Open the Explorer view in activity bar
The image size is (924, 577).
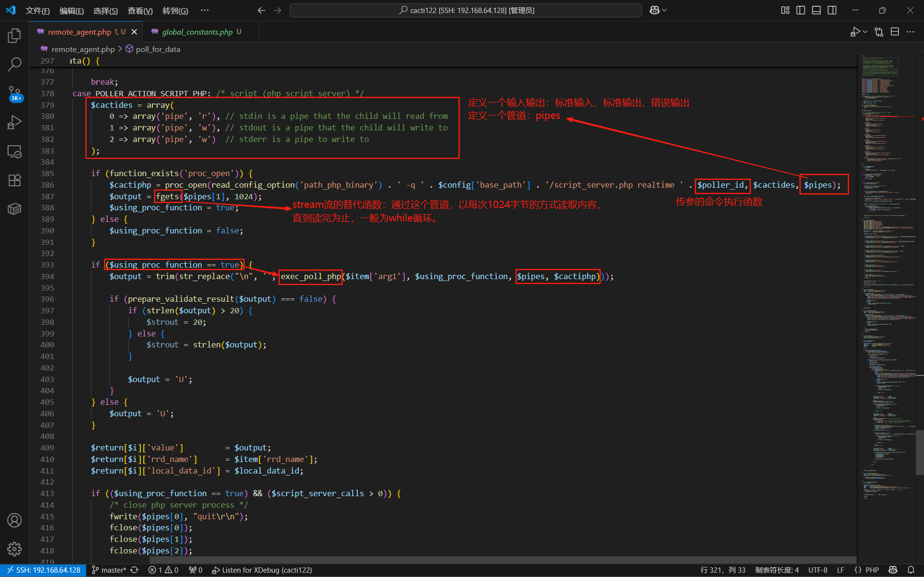tap(14, 35)
